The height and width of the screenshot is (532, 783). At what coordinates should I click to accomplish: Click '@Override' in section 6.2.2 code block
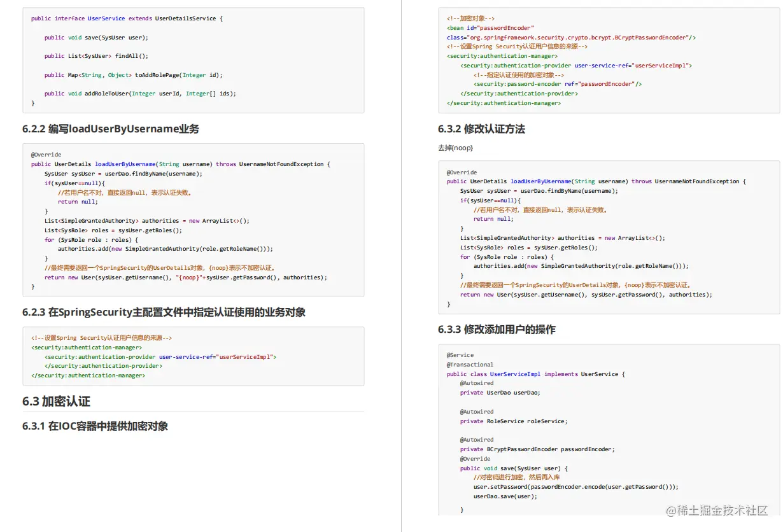click(46, 155)
